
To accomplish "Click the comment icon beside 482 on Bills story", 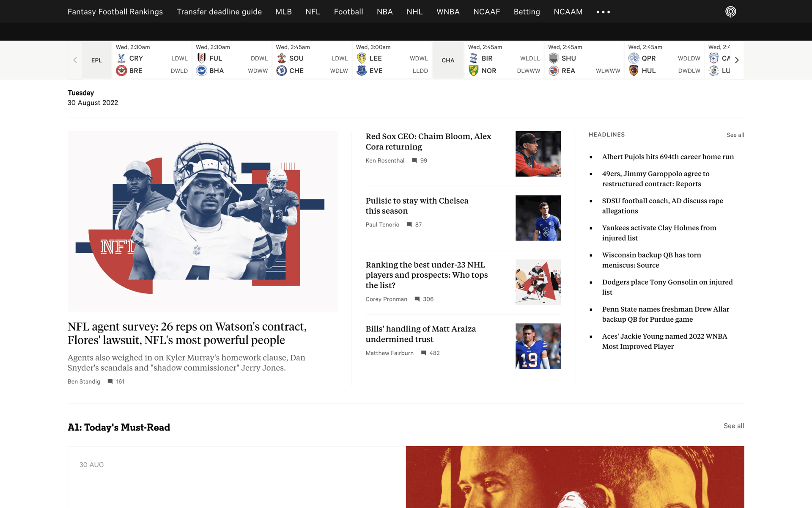I will click(423, 353).
